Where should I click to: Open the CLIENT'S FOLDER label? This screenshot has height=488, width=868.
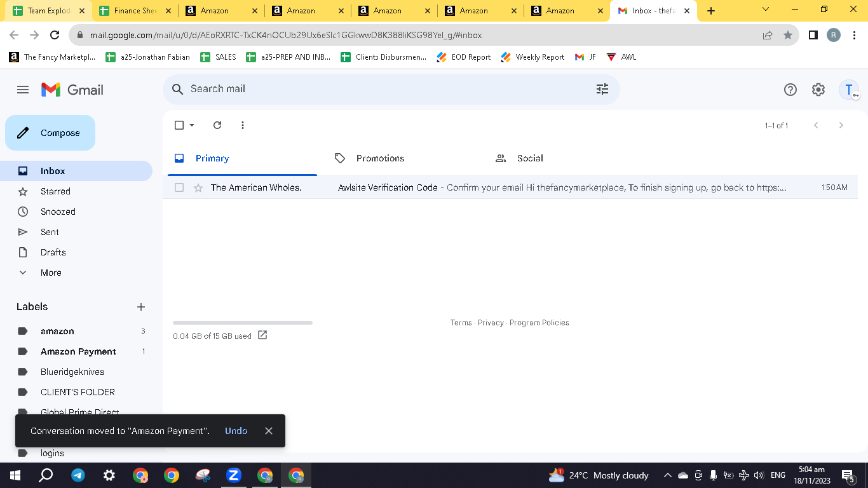76,392
